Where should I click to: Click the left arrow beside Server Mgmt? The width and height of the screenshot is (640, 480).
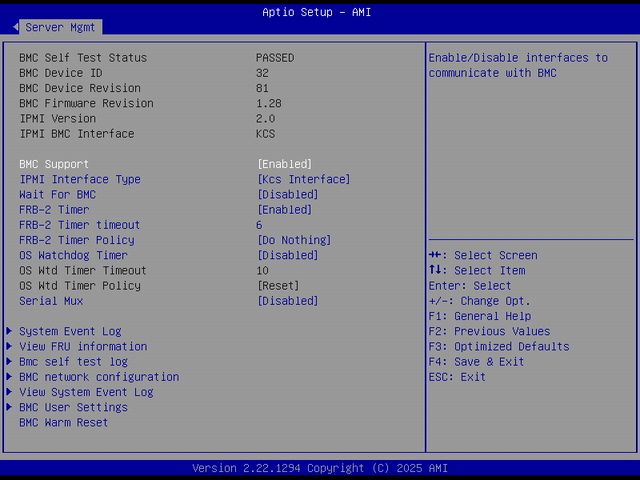pos(15,27)
